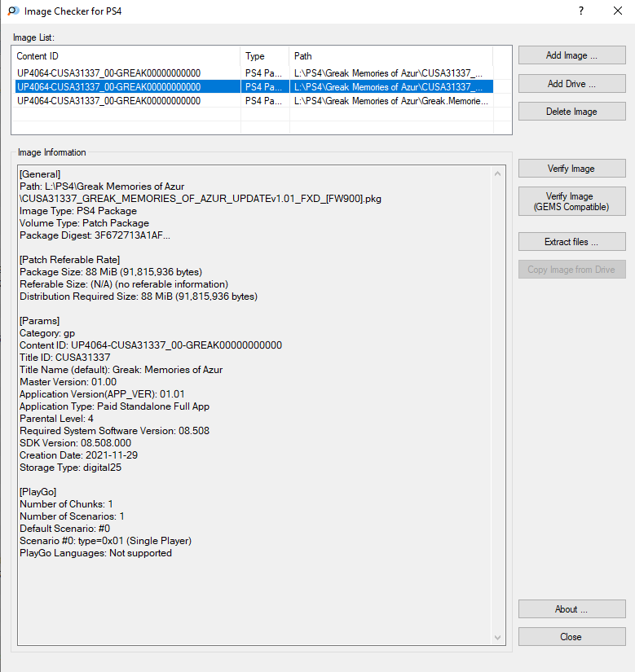635x672 pixels.
Task: Delete the selected image from the list
Action: click(x=571, y=112)
